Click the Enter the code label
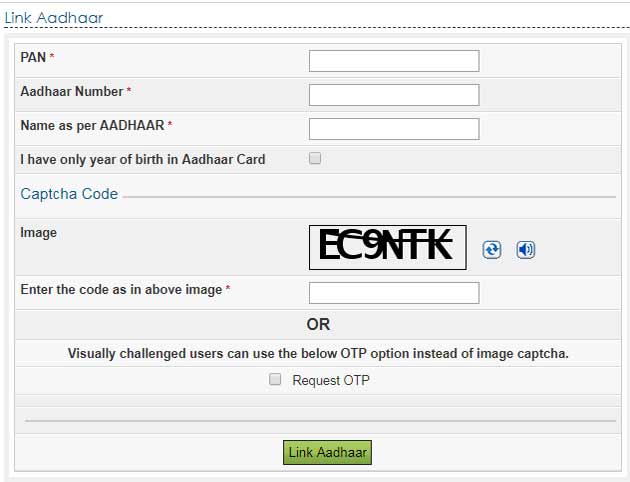The image size is (630, 482). (121, 290)
